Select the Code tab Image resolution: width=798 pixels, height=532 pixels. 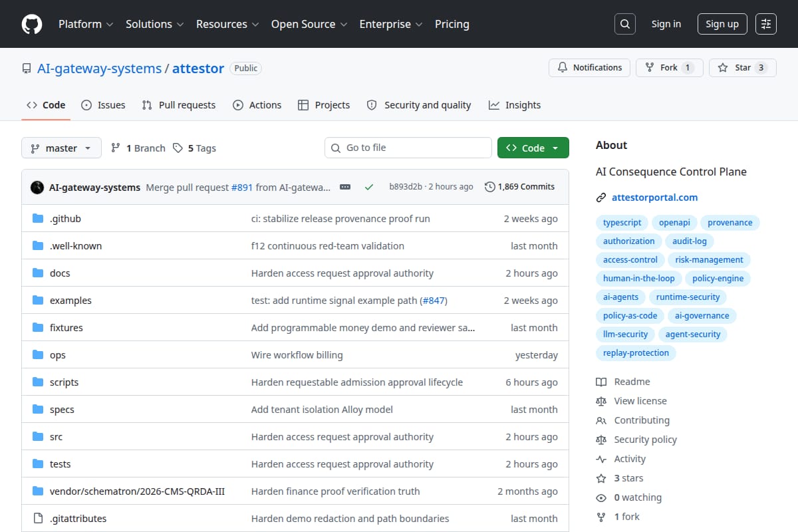pos(46,105)
